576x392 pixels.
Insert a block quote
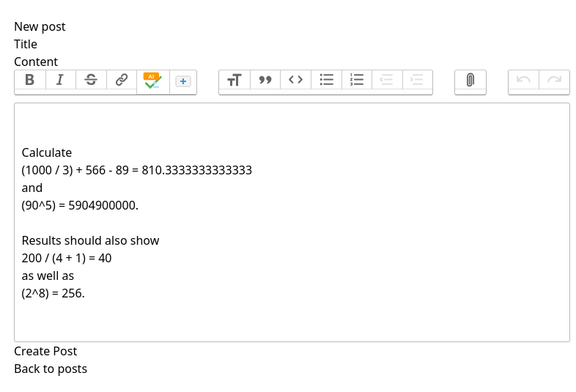tap(265, 80)
